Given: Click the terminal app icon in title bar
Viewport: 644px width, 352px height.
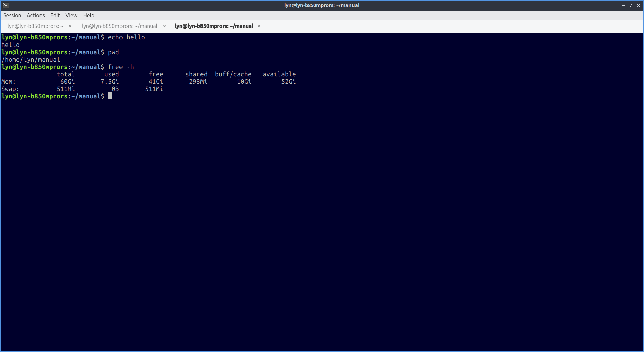Looking at the screenshot, I should point(5,5).
